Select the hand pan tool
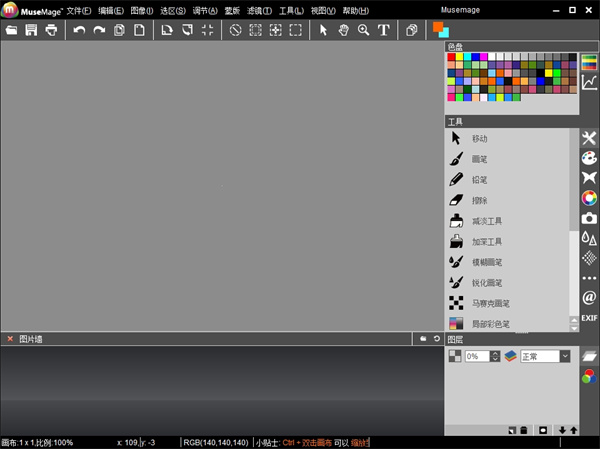 point(343,31)
